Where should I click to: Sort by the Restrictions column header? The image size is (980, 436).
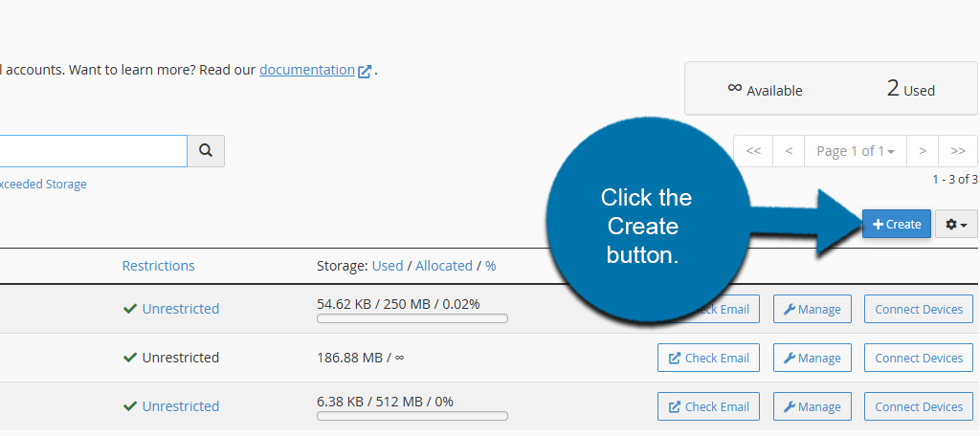coord(158,266)
